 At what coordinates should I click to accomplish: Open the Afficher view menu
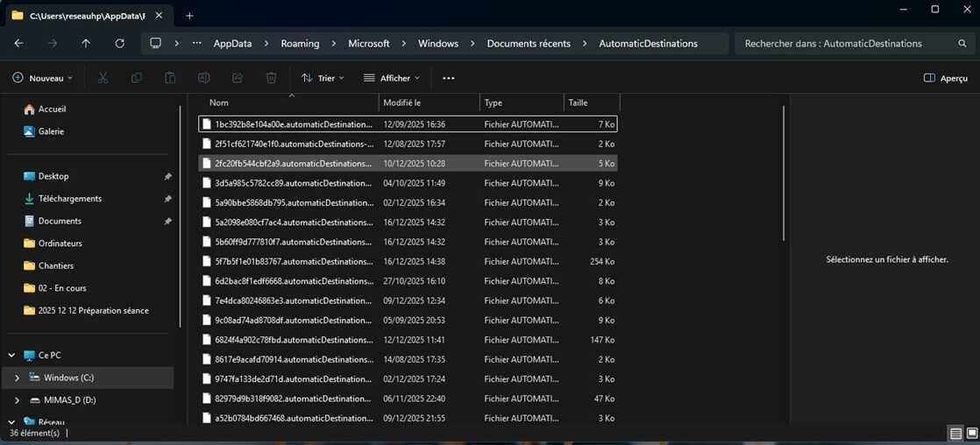click(x=392, y=78)
